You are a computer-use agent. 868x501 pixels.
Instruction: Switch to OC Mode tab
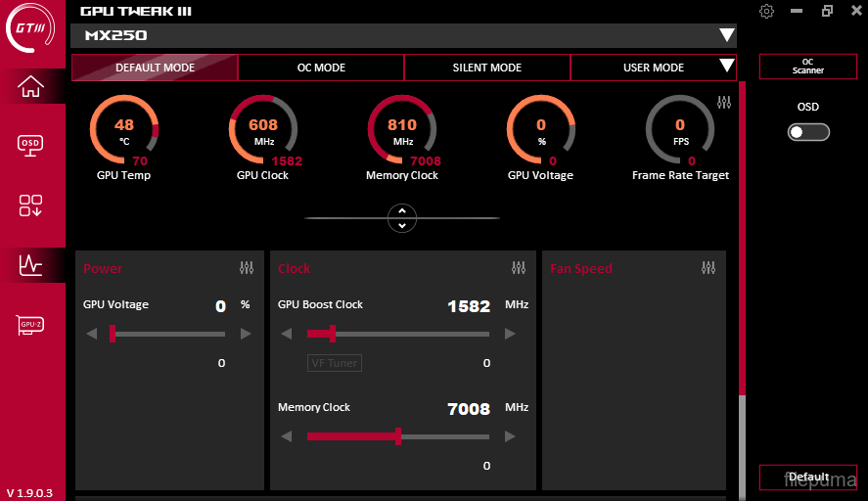[x=321, y=68]
